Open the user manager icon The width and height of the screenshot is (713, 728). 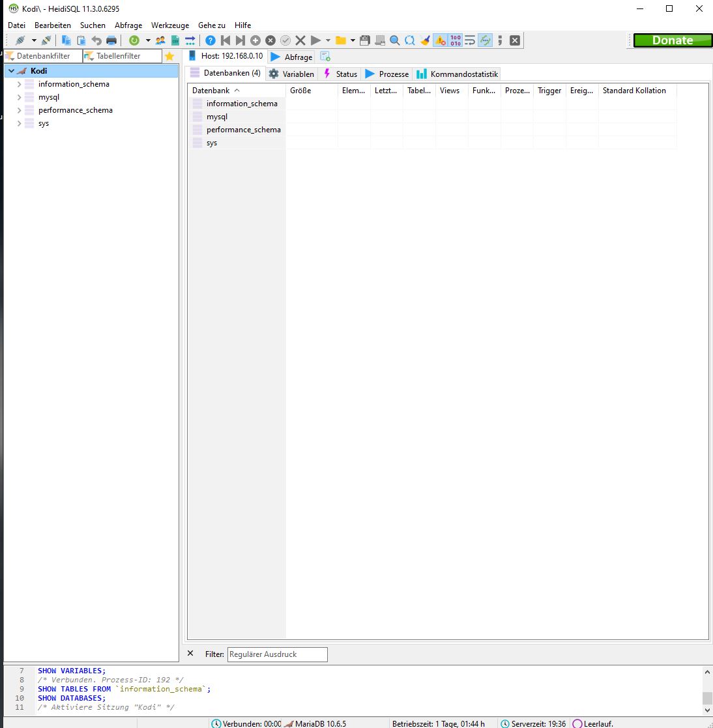pyautogui.click(x=160, y=40)
